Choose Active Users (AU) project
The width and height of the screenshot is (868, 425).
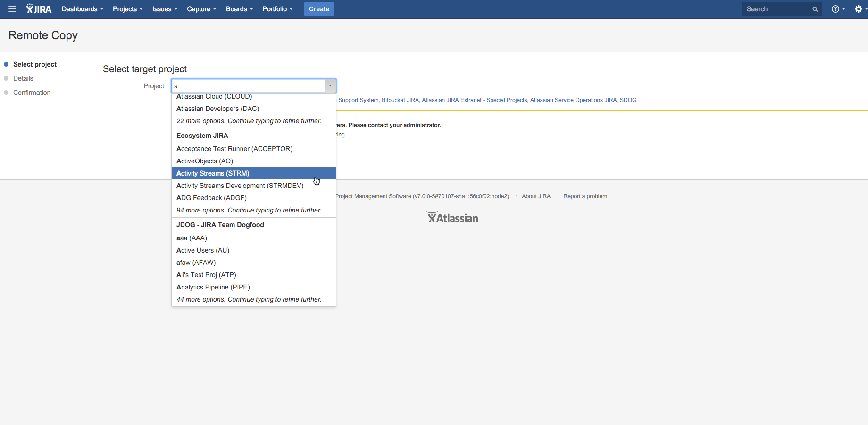point(254,250)
